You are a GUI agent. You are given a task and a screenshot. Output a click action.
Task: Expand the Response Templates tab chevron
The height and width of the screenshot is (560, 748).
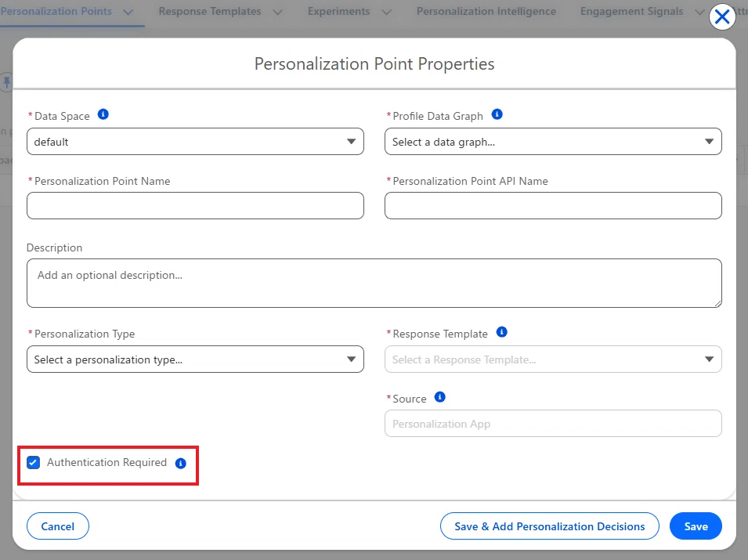pyautogui.click(x=277, y=13)
